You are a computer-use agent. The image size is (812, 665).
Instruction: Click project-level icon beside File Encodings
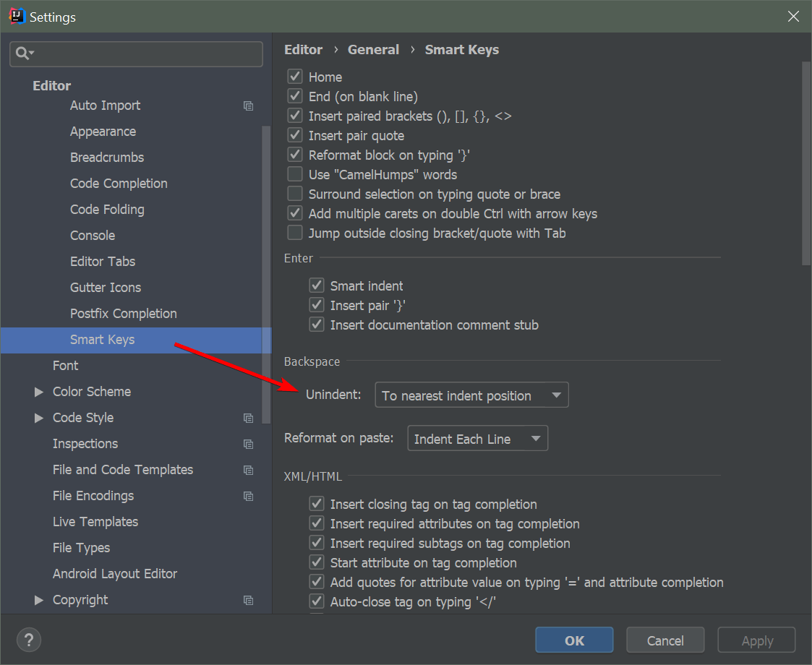pyautogui.click(x=249, y=496)
